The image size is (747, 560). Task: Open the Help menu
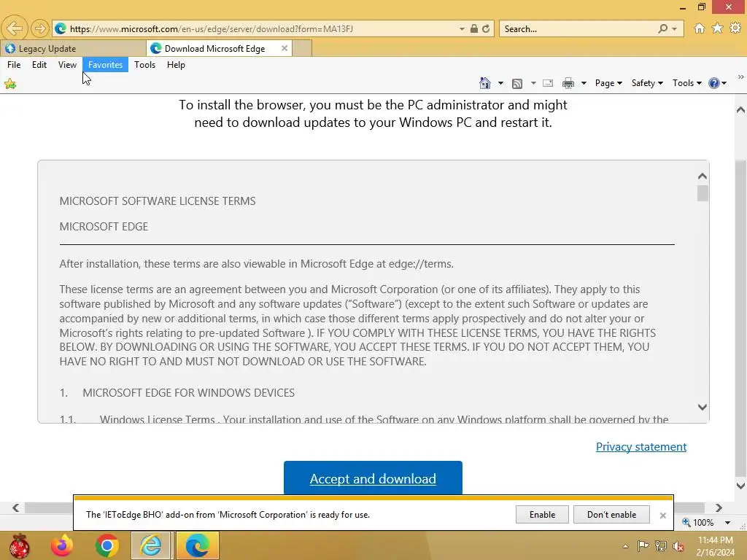coord(176,65)
